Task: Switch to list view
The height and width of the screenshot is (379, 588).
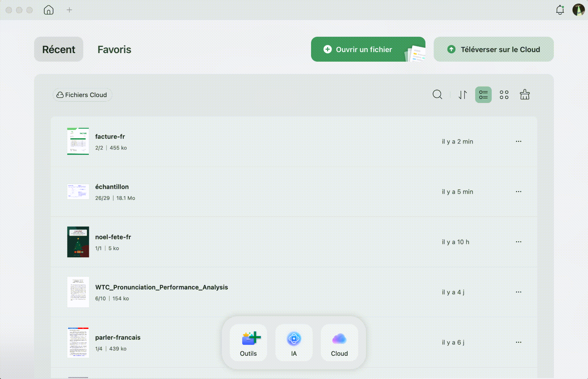Action: [483, 95]
